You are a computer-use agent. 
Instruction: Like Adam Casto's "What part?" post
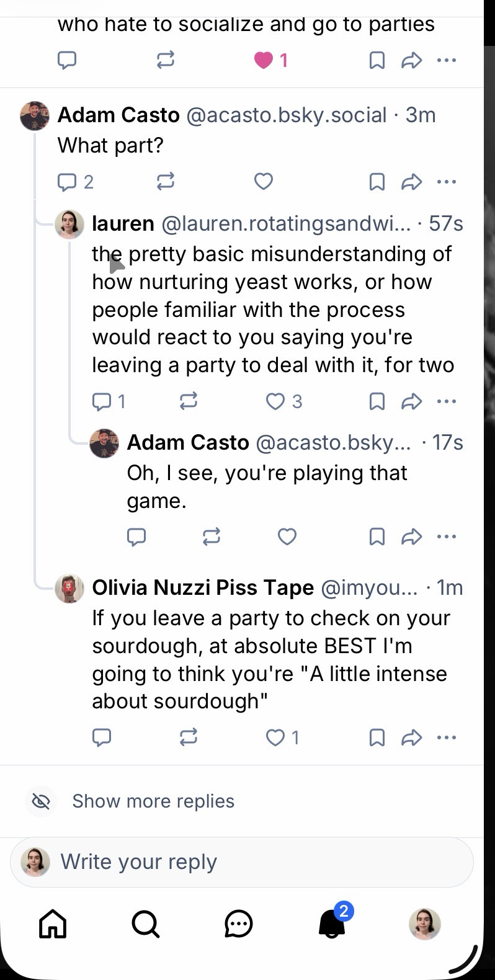tap(264, 182)
